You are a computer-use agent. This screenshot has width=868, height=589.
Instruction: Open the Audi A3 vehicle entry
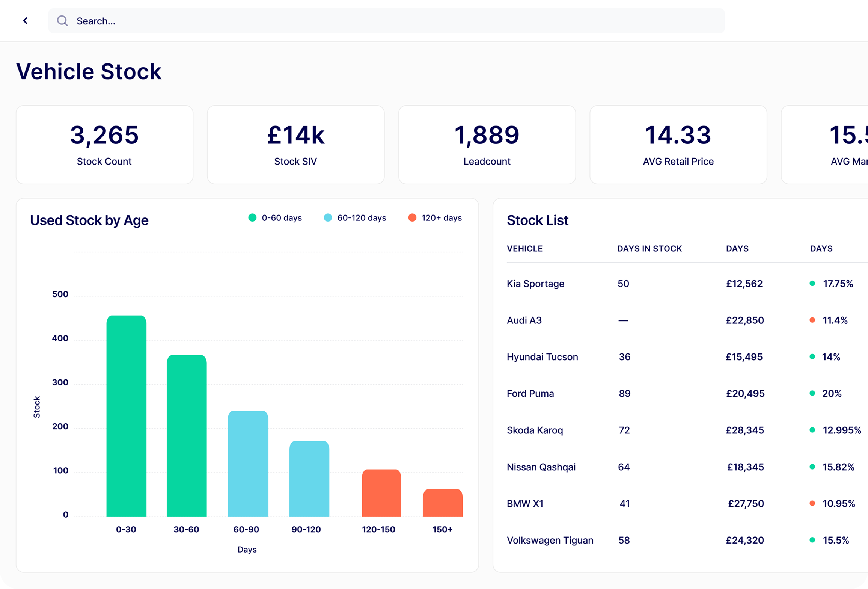click(524, 320)
